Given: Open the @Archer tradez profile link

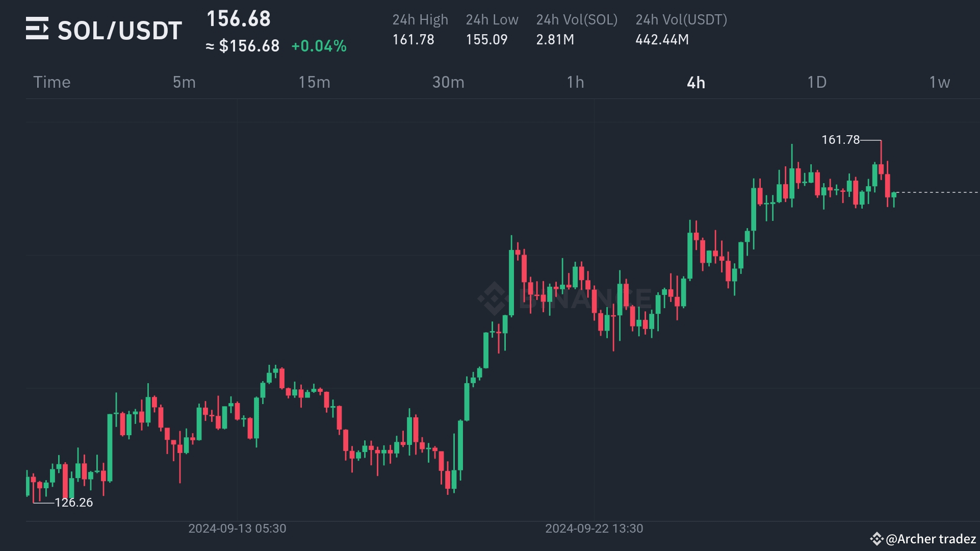Looking at the screenshot, I should click(x=931, y=539).
